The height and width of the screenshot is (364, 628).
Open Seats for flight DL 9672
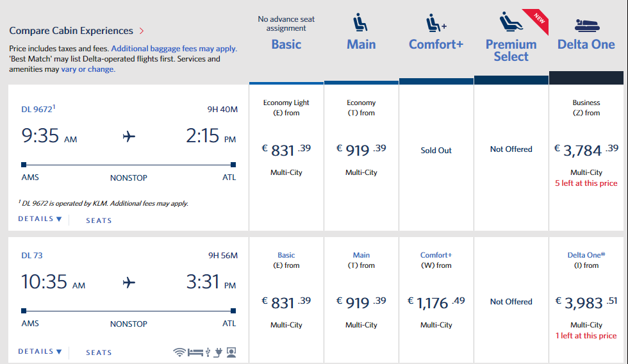pyautogui.click(x=99, y=220)
